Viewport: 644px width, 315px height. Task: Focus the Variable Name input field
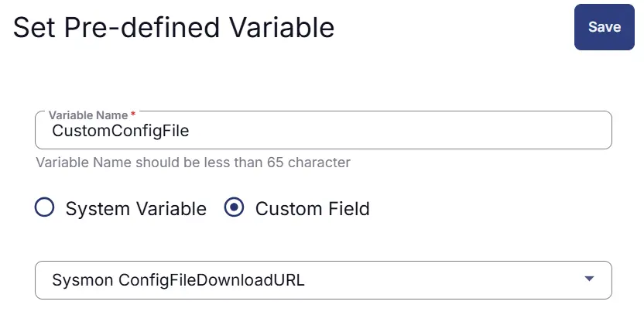pyautogui.click(x=323, y=132)
